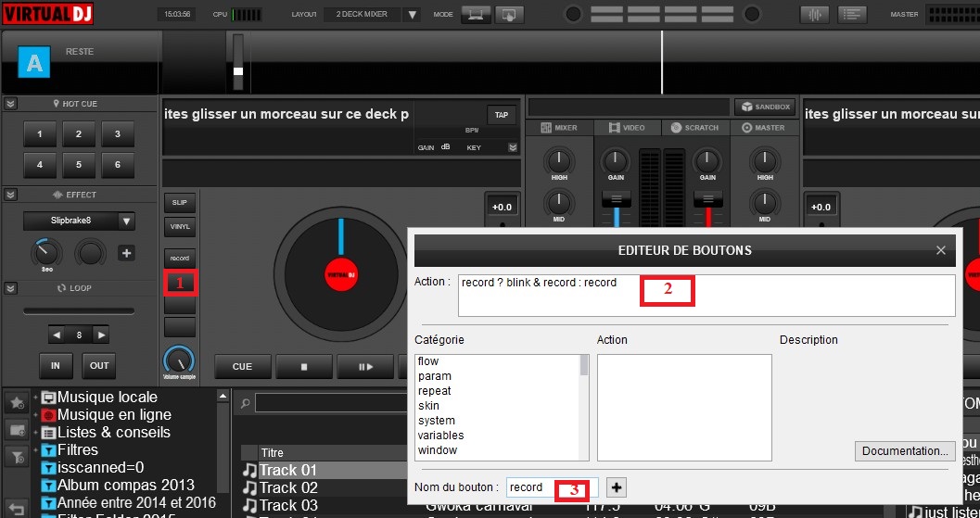Expand Musique en ligne folder
The height and width of the screenshot is (518, 980).
tap(35, 415)
